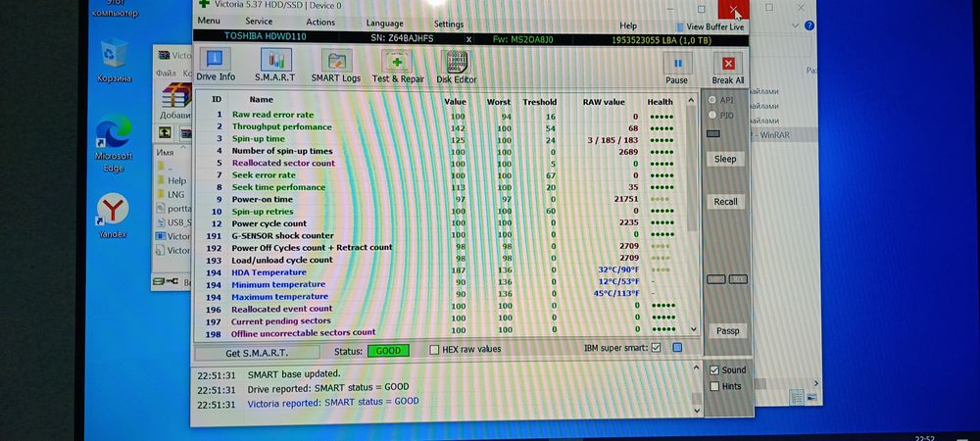
Task: Click the up-folder icon in WinRAR window
Action: [165, 132]
